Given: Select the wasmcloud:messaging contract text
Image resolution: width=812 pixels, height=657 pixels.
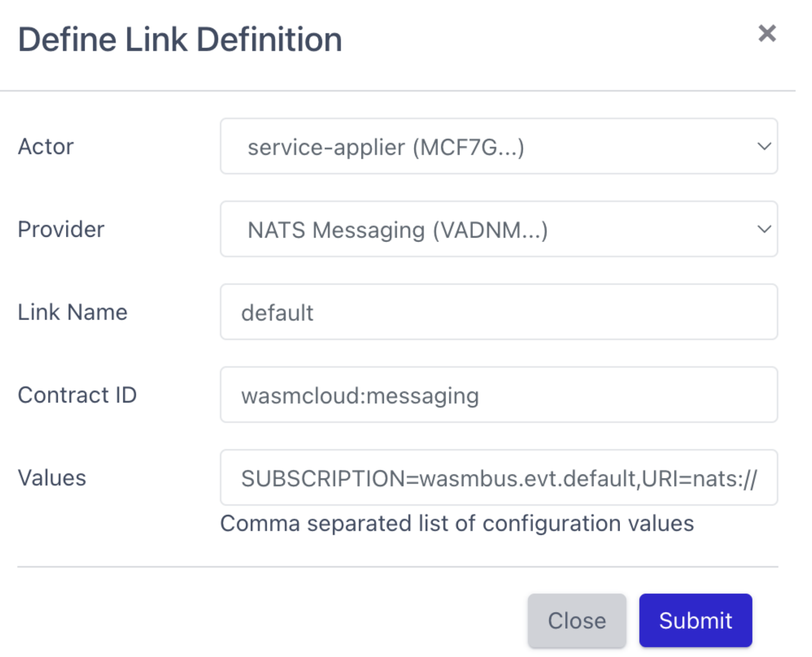Looking at the screenshot, I should point(361,395).
